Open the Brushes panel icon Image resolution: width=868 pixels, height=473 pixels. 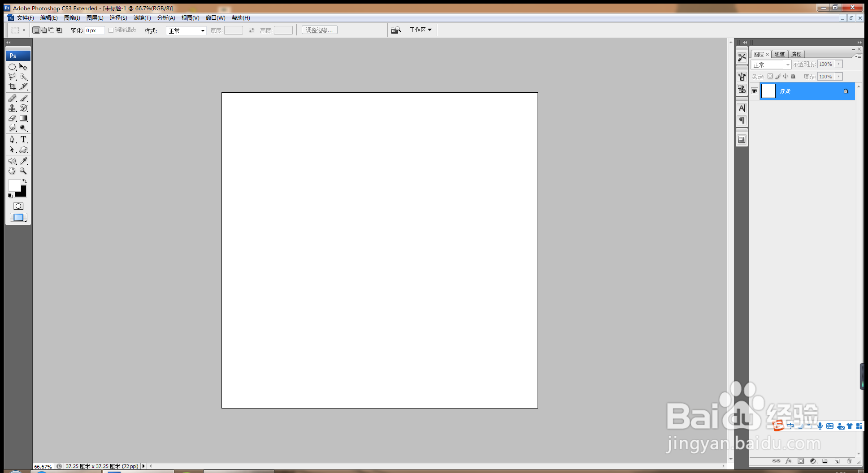(742, 77)
